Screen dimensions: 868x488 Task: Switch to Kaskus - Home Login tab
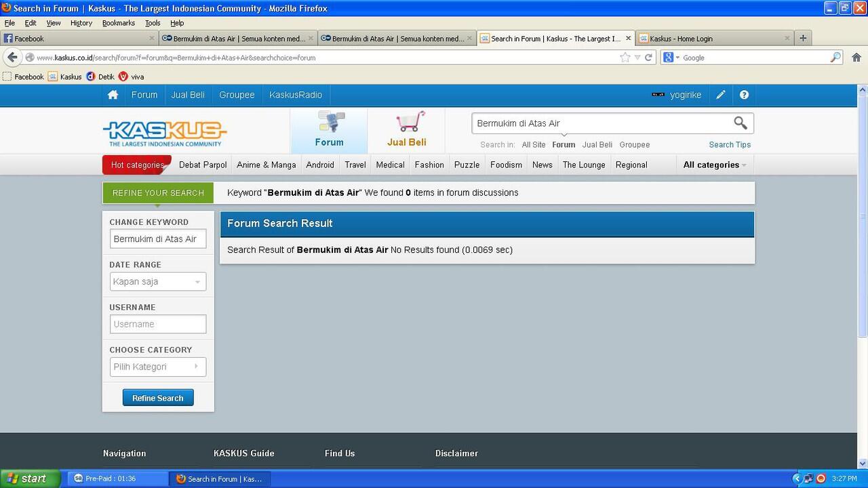[x=714, y=39]
